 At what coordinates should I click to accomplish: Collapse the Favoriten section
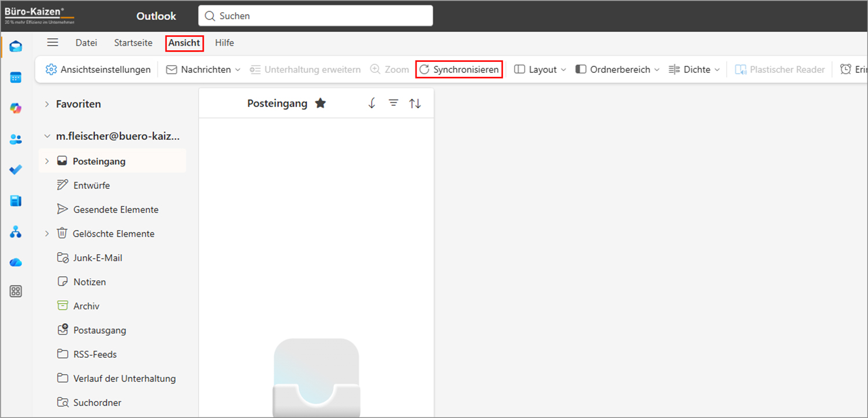(x=47, y=104)
